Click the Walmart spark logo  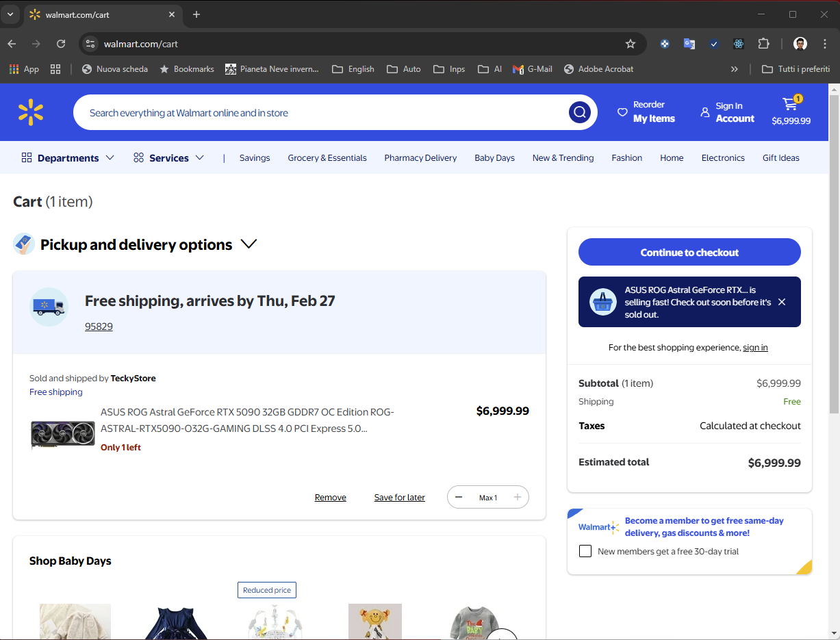click(31, 112)
